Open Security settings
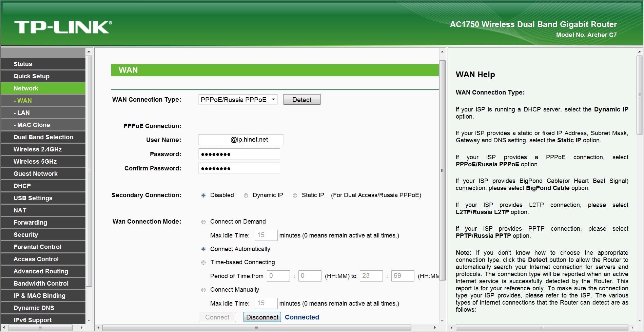 43,235
